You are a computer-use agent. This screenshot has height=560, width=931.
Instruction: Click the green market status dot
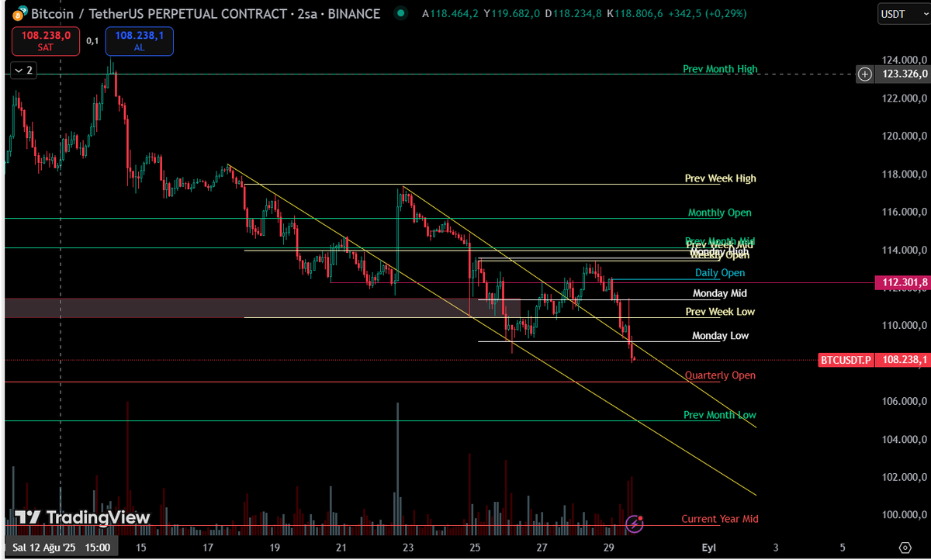(x=400, y=13)
